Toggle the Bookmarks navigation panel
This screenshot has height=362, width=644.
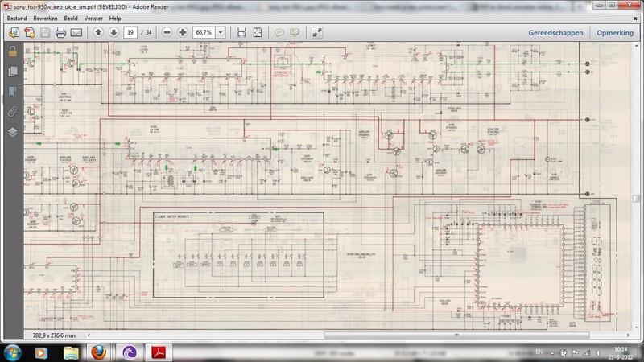pos(12,92)
